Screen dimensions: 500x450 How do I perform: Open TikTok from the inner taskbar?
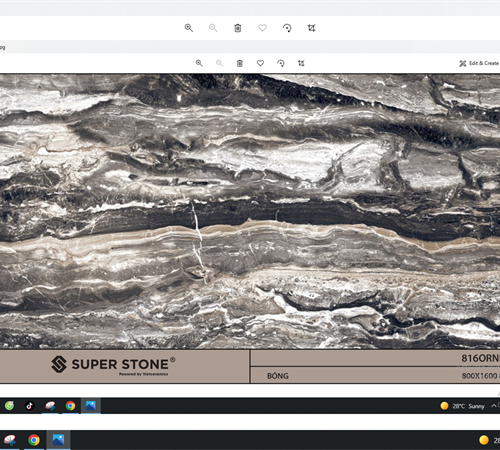tap(30, 406)
